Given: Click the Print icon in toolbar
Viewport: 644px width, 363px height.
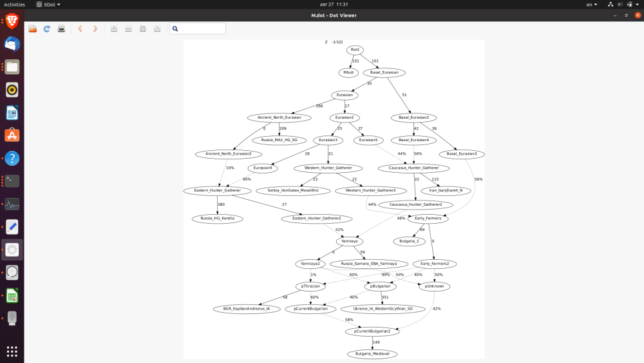Looking at the screenshot, I should (x=61, y=28).
